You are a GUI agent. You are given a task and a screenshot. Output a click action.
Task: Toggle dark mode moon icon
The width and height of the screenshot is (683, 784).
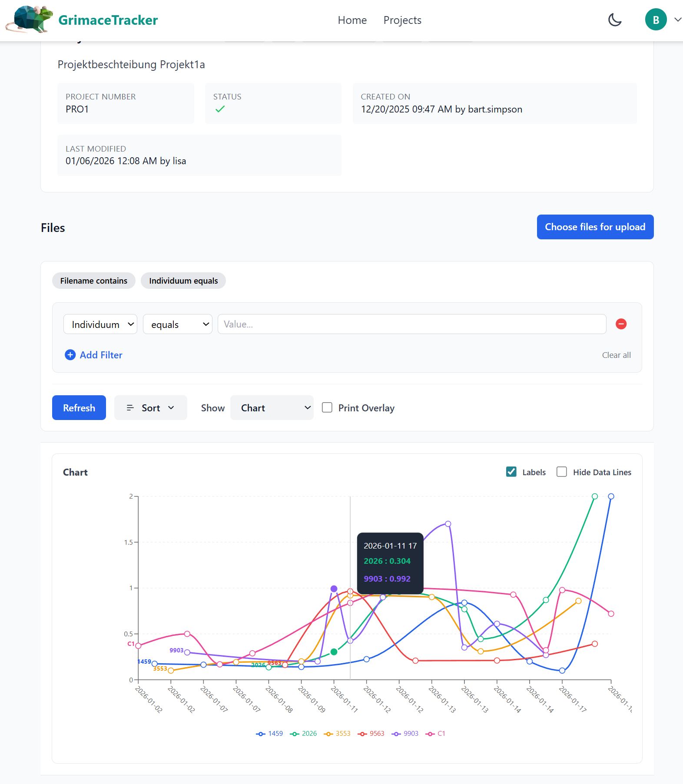(614, 20)
